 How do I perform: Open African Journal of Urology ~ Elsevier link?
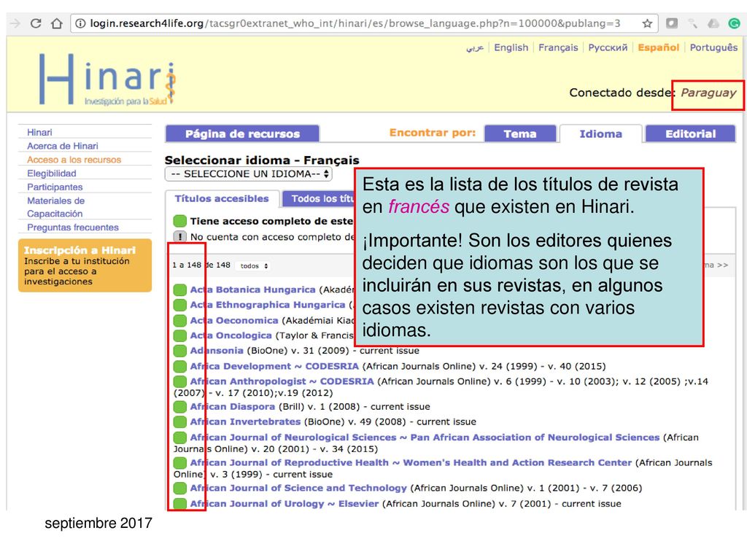click(x=285, y=504)
